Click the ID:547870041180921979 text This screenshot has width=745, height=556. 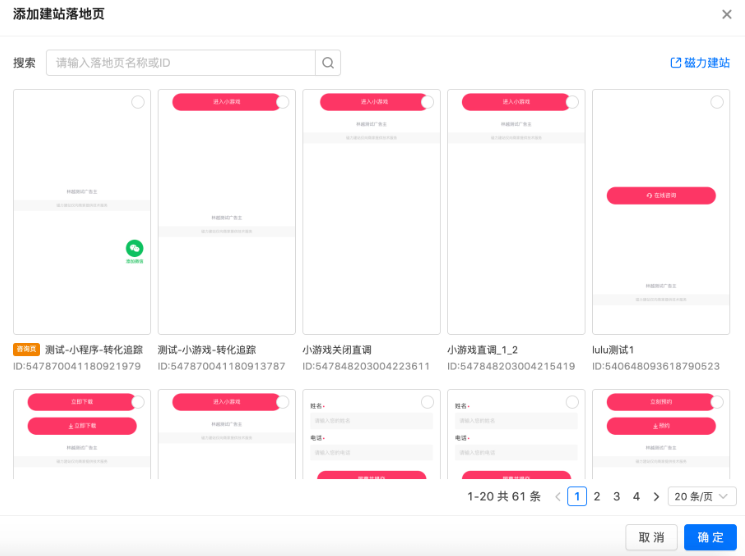(x=77, y=366)
